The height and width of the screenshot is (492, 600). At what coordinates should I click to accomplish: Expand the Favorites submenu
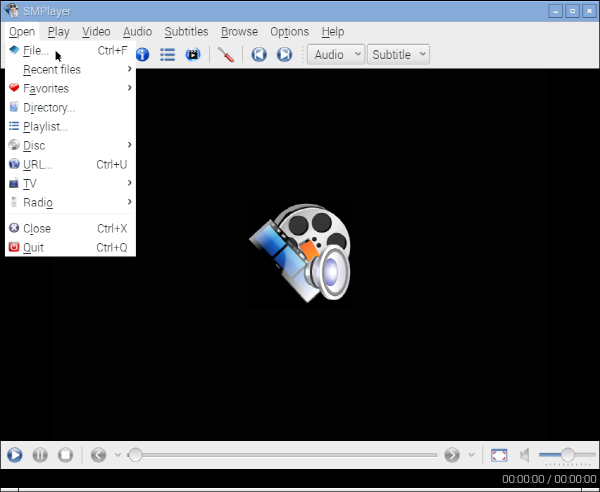pyautogui.click(x=70, y=88)
